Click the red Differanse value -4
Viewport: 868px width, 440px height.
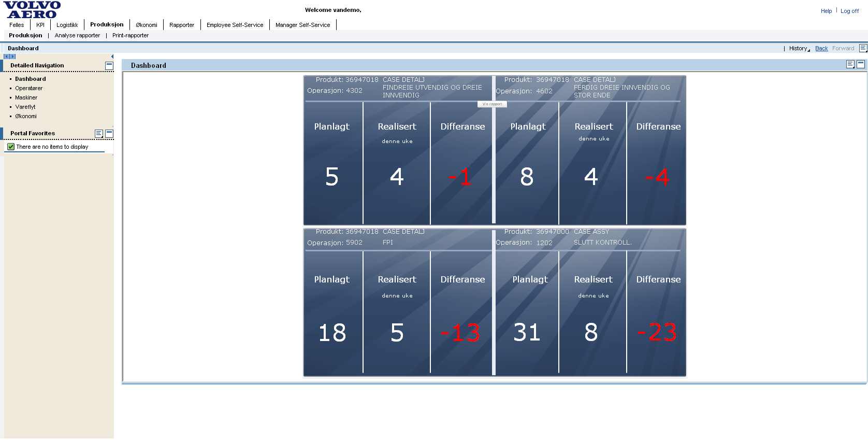pyautogui.click(x=657, y=177)
